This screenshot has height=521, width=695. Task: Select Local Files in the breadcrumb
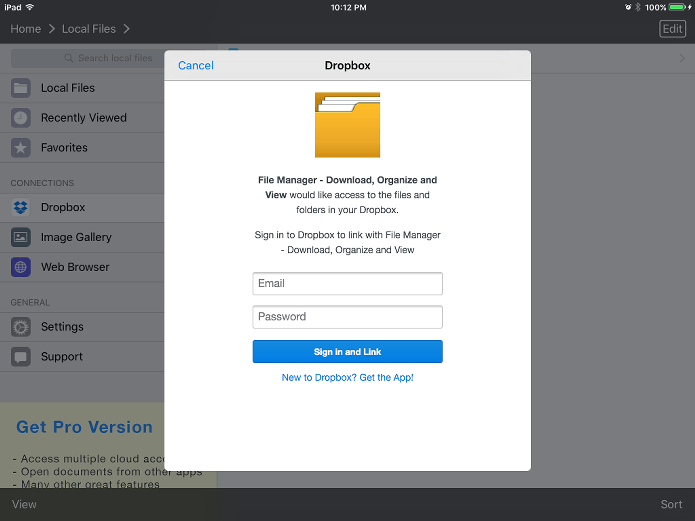(89, 29)
